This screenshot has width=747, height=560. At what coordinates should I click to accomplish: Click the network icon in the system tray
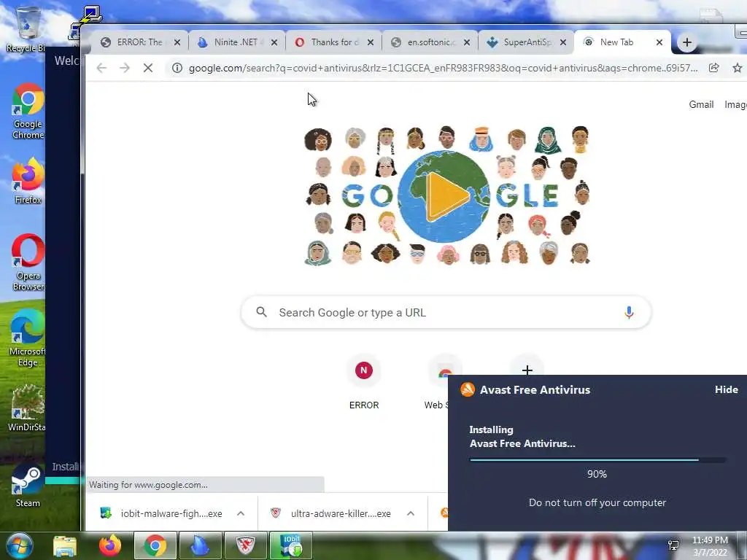pyautogui.click(x=673, y=545)
